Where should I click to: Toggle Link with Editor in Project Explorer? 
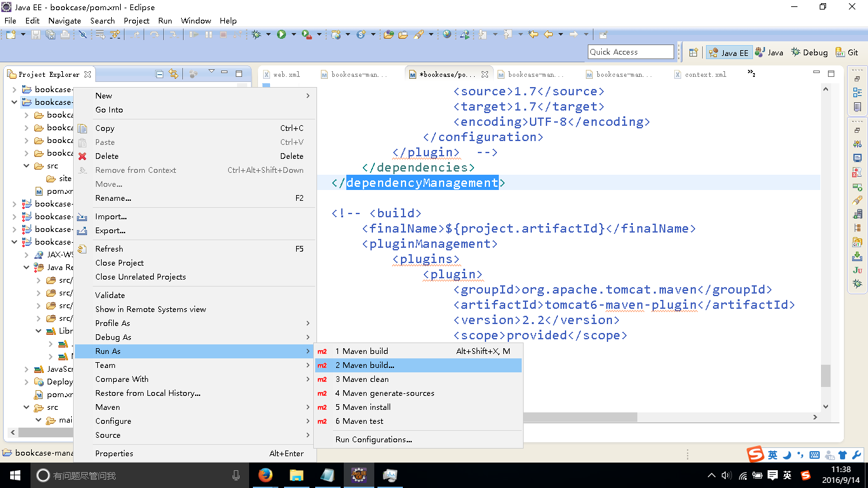[173, 74]
